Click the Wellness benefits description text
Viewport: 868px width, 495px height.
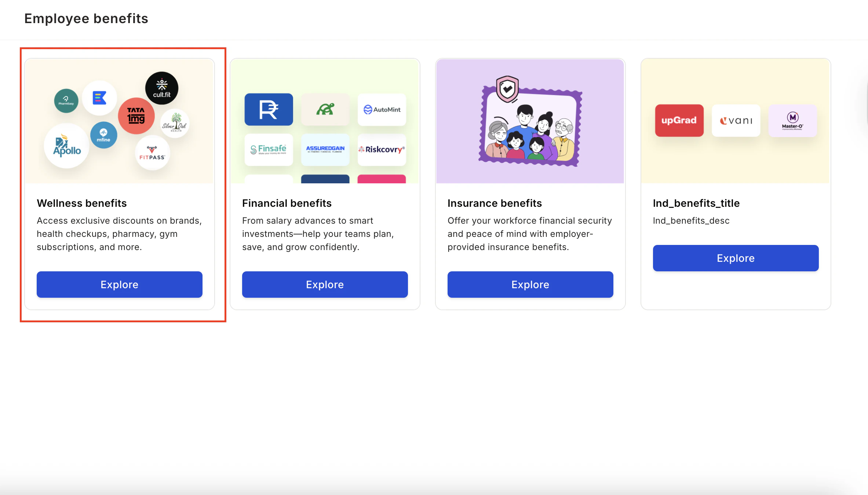pos(119,234)
